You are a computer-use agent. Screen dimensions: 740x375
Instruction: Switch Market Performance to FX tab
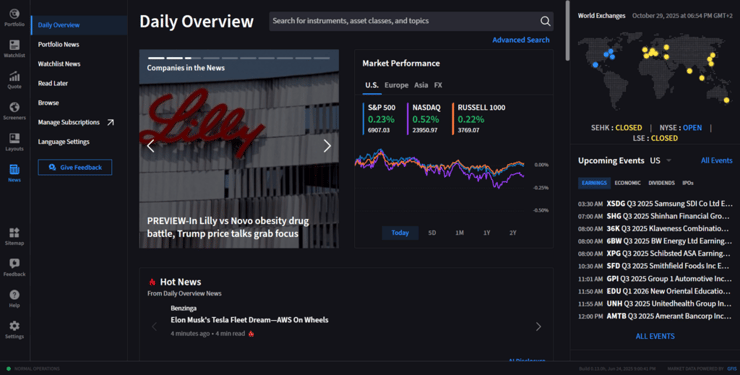438,85
